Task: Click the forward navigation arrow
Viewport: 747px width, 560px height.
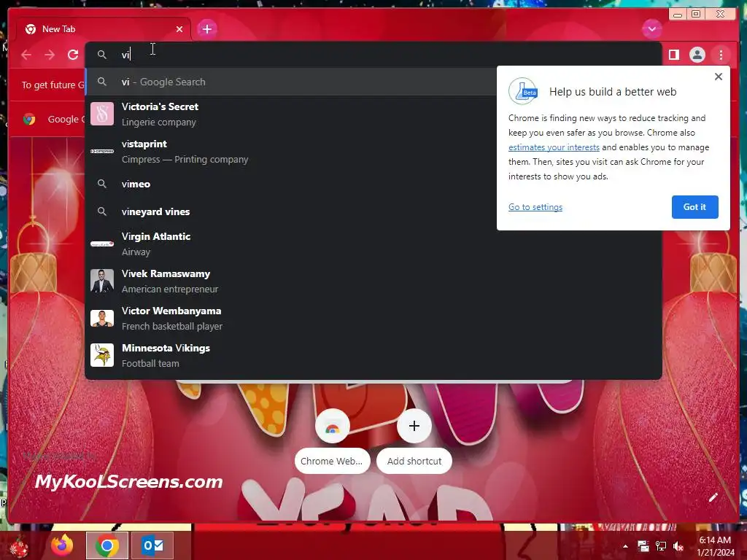Action: click(50, 55)
